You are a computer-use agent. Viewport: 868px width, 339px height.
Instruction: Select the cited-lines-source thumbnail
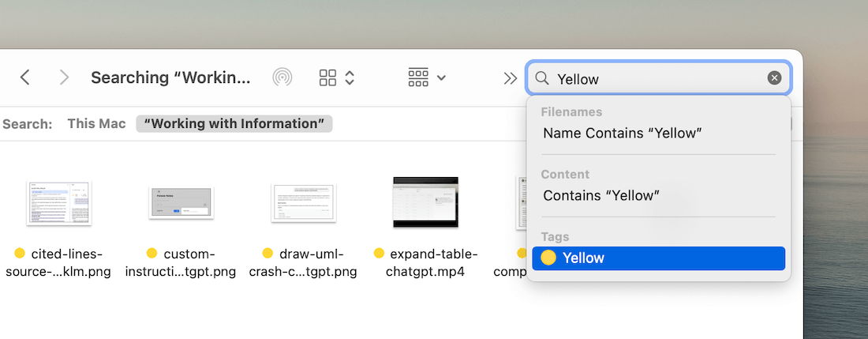pos(58,203)
